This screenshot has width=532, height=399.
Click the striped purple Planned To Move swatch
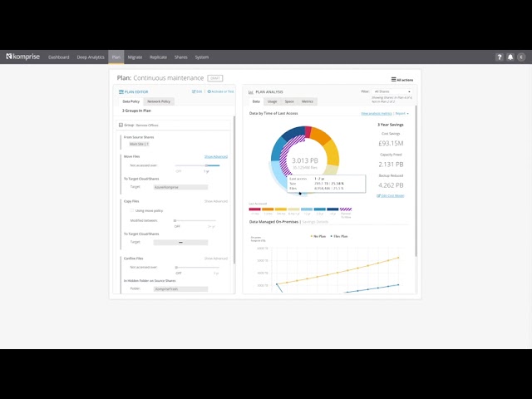pyautogui.click(x=346, y=209)
